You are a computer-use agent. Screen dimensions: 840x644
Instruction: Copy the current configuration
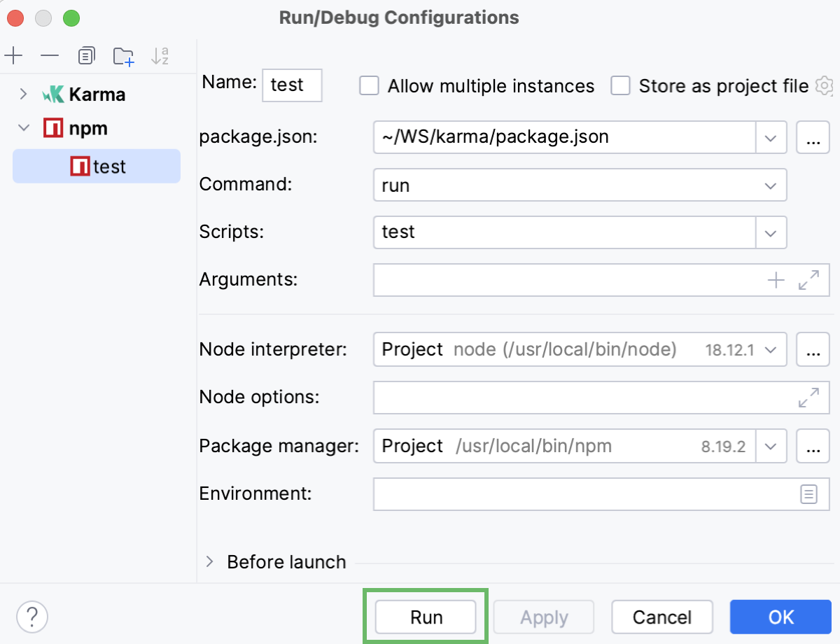(x=85, y=55)
